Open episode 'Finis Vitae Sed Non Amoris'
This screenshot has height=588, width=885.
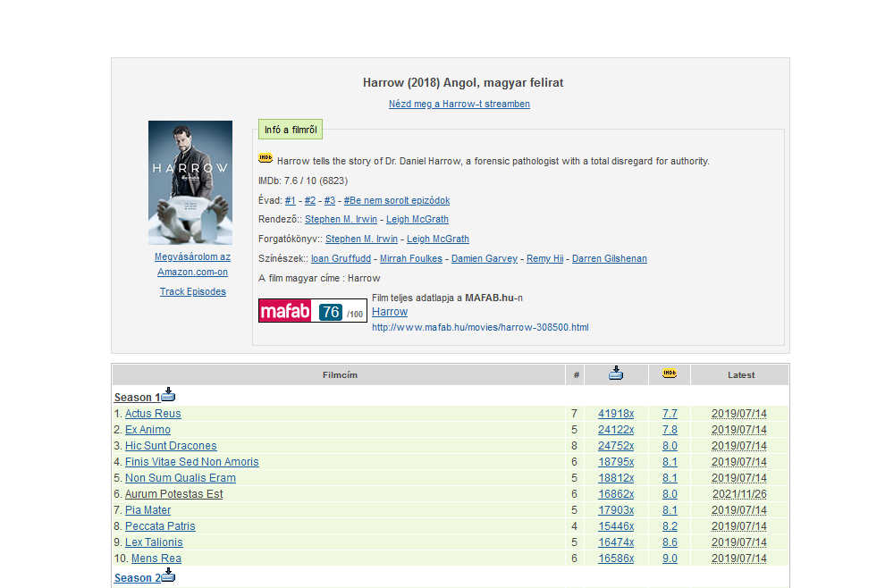pos(192,462)
